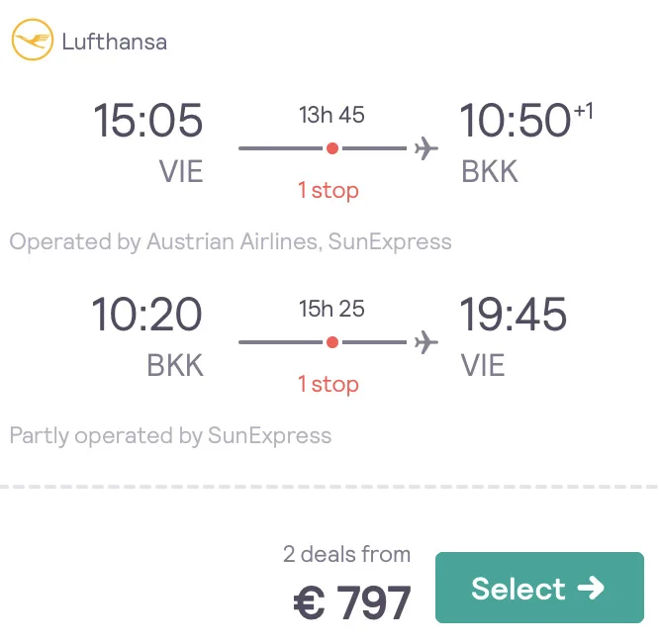
Task: Click the return flight airplane icon
Action: click(x=426, y=342)
